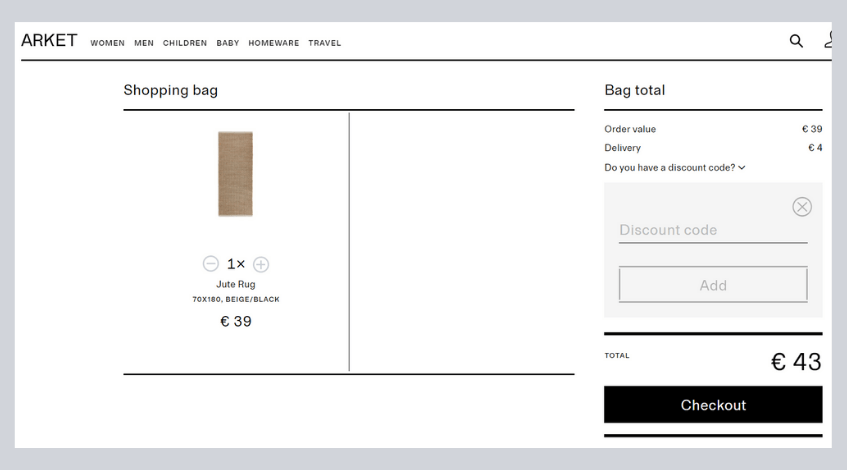Open the Jute Rug product image
The image size is (847, 470).
[x=236, y=174]
